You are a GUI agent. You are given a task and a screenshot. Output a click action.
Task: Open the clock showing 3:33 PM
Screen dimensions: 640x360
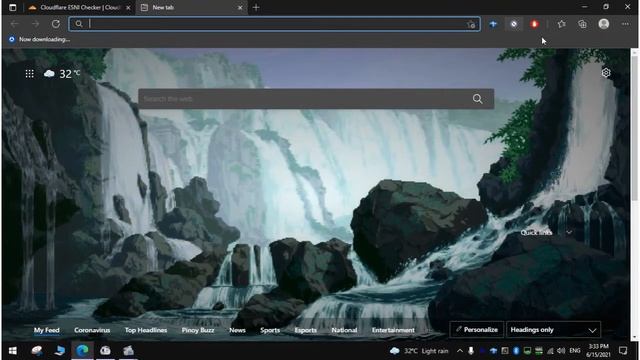click(x=598, y=351)
